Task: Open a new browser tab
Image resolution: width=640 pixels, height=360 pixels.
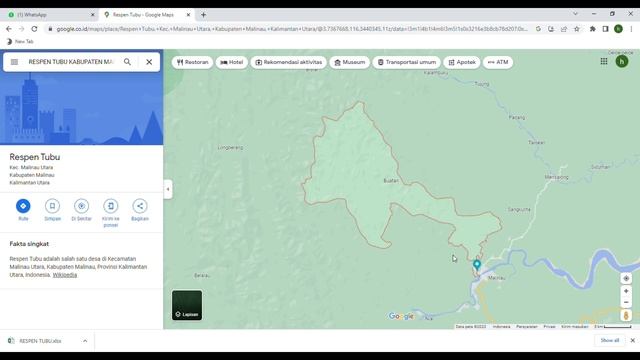Action: click(x=203, y=15)
